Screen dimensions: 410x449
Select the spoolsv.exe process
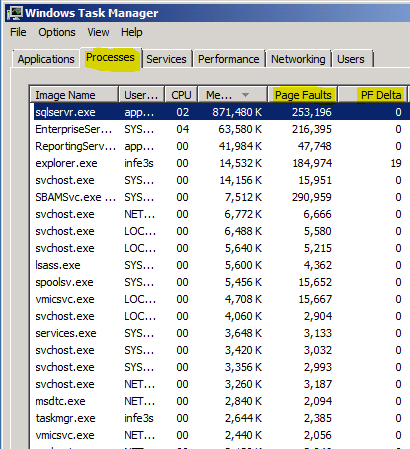point(220,282)
